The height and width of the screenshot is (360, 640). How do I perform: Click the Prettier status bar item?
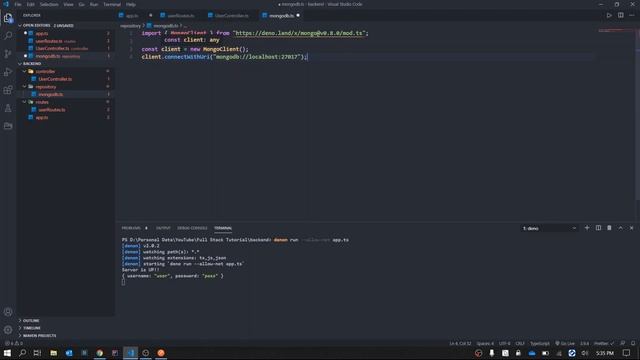click(x=604, y=343)
